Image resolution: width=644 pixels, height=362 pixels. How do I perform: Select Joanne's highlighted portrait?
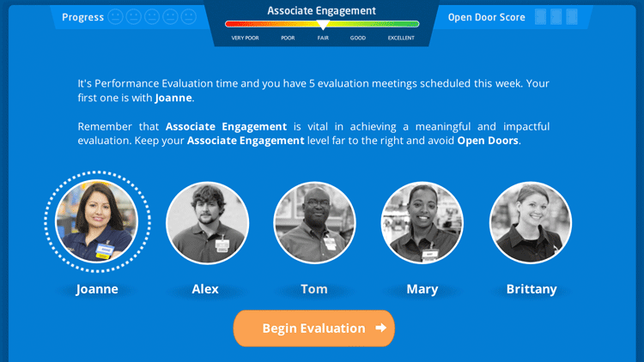(97, 221)
